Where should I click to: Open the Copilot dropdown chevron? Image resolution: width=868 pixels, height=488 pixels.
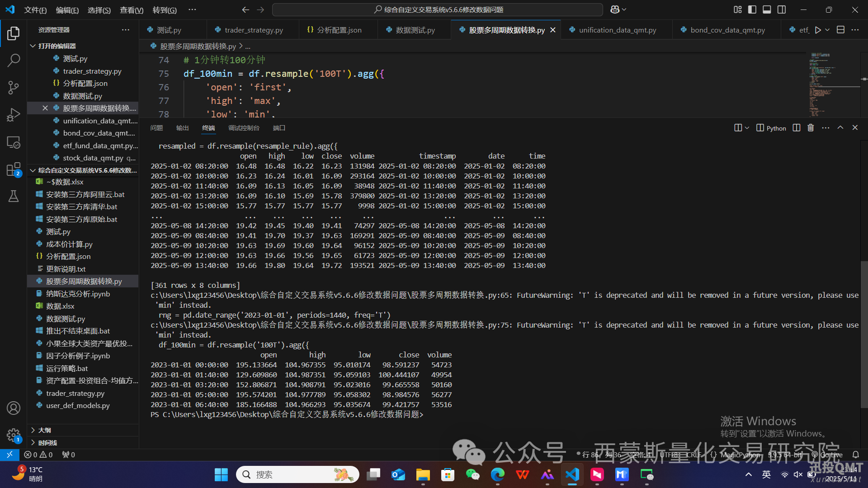click(x=624, y=9)
